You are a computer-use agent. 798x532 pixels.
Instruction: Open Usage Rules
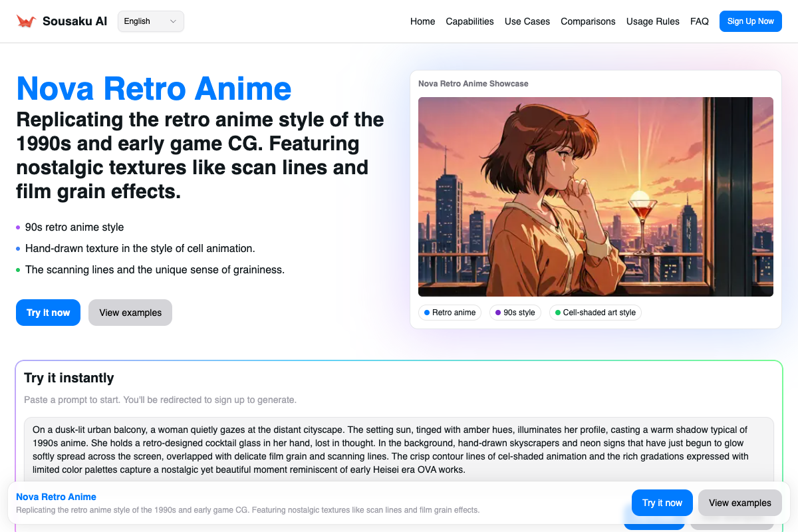pos(652,21)
